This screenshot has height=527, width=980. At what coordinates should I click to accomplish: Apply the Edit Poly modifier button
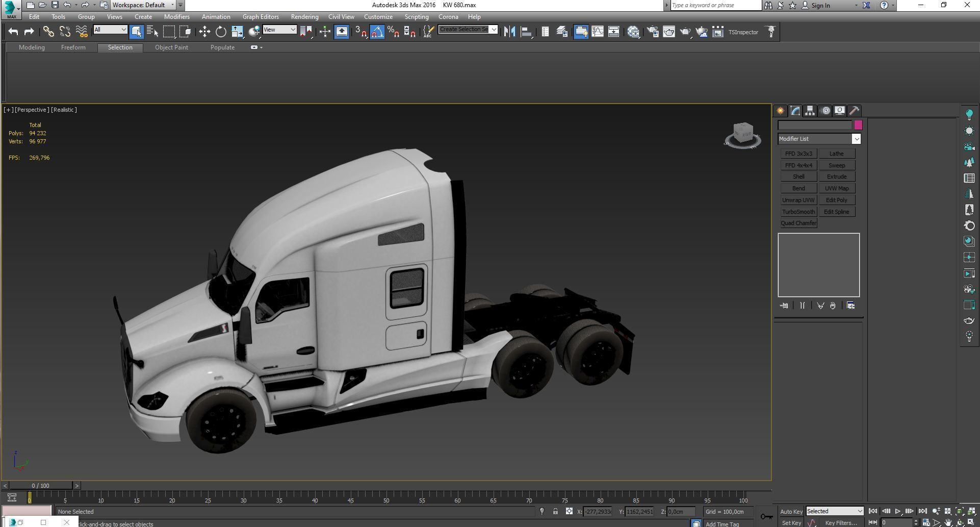[837, 200]
